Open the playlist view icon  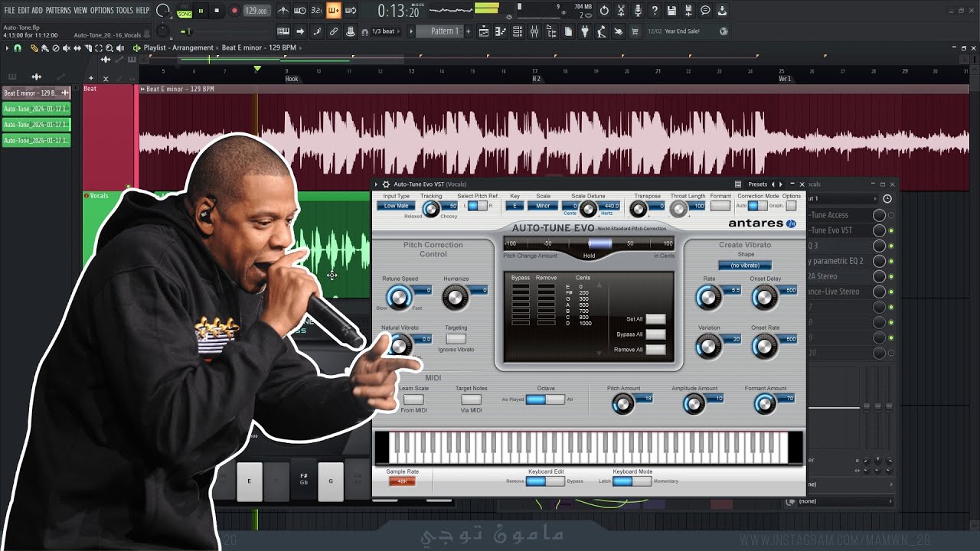484,31
